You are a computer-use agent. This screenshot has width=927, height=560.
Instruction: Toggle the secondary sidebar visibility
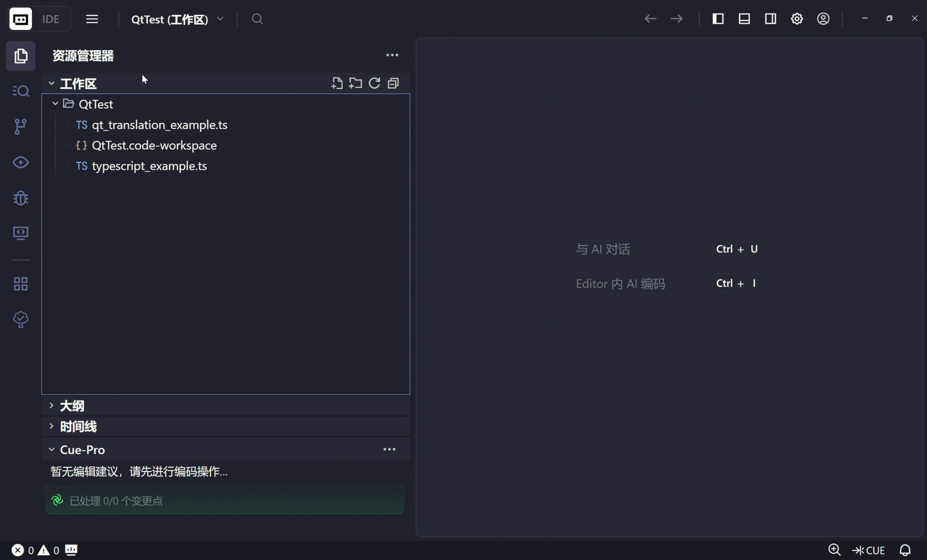tap(771, 18)
